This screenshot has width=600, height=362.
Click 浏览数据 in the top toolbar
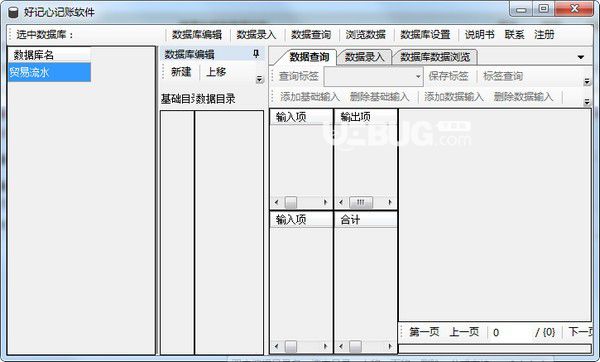click(365, 35)
